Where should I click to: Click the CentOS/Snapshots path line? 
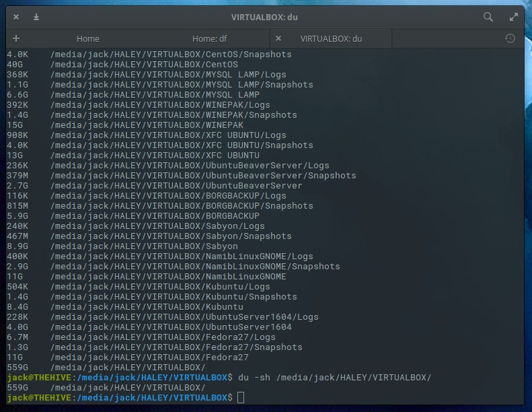pos(171,55)
